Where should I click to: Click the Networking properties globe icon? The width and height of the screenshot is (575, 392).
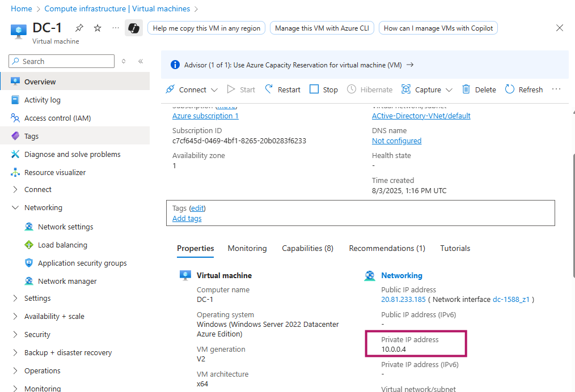pyautogui.click(x=370, y=275)
